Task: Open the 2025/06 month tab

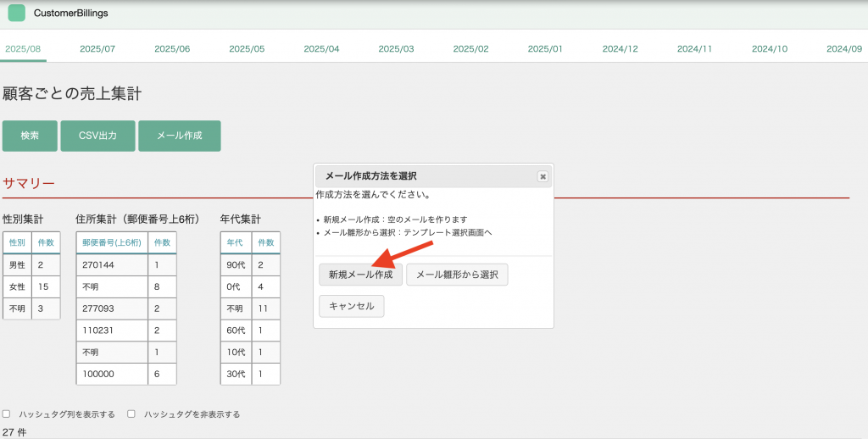Action: [172, 49]
